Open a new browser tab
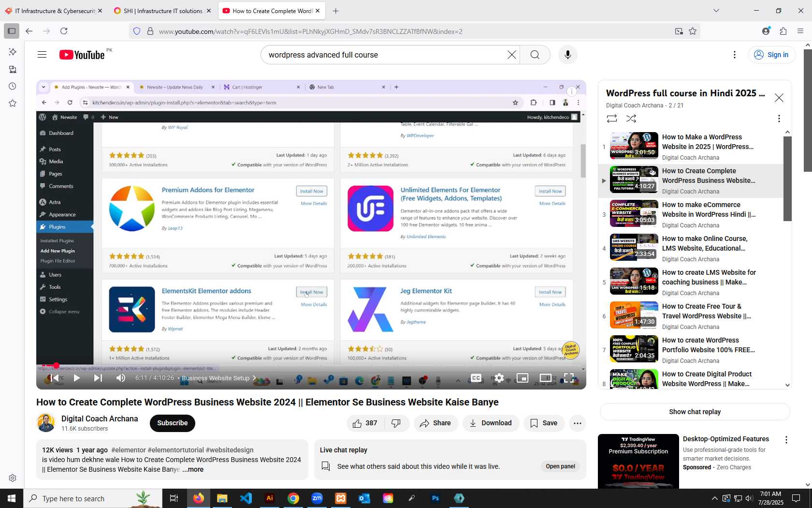This screenshot has width=812, height=508. (336, 11)
